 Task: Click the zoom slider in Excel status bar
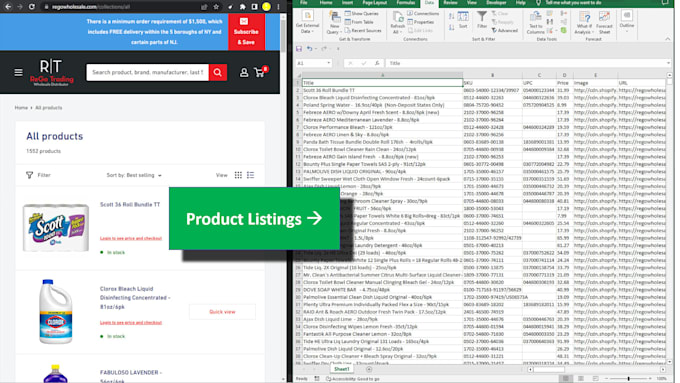tap(628, 379)
